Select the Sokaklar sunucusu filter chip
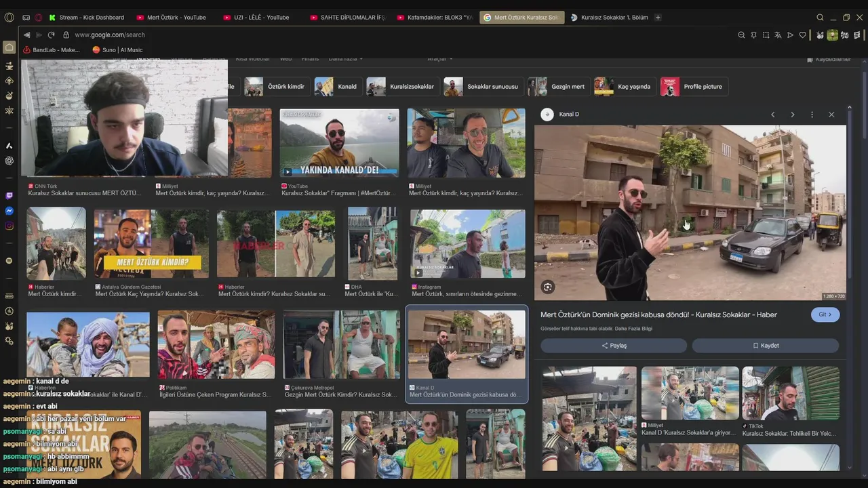The width and height of the screenshot is (868, 488). tap(483, 87)
